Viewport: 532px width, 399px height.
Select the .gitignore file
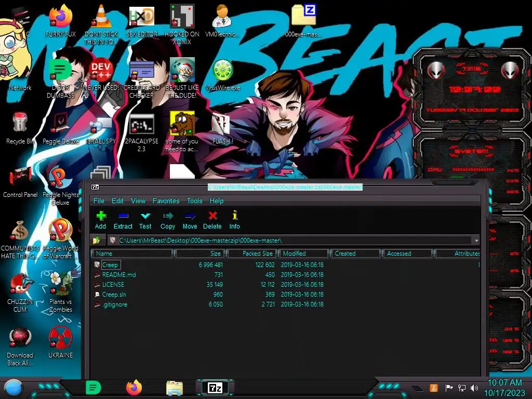[x=115, y=304]
